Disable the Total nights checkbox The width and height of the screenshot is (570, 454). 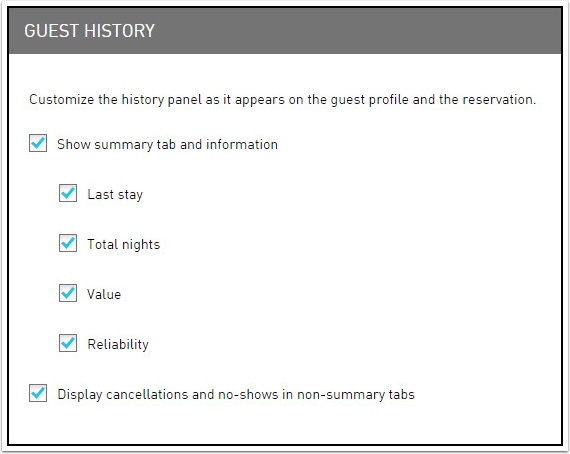[68, 243]
